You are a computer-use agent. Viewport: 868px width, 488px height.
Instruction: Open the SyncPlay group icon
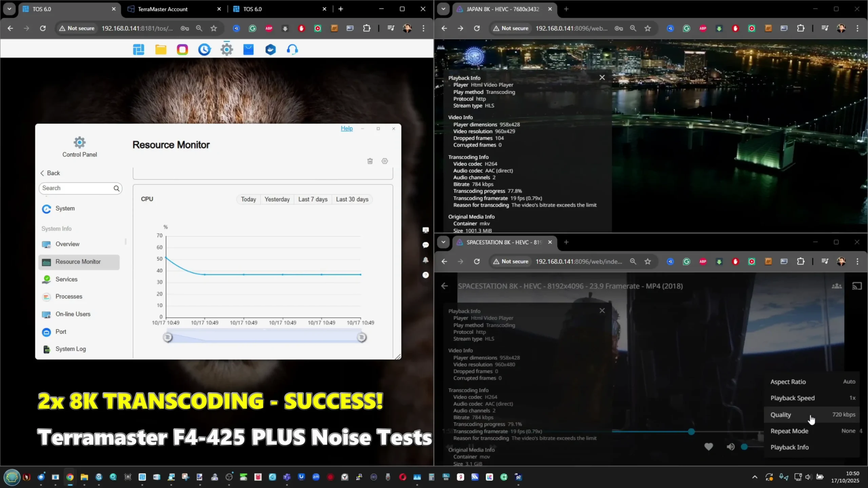coord(836,286)
